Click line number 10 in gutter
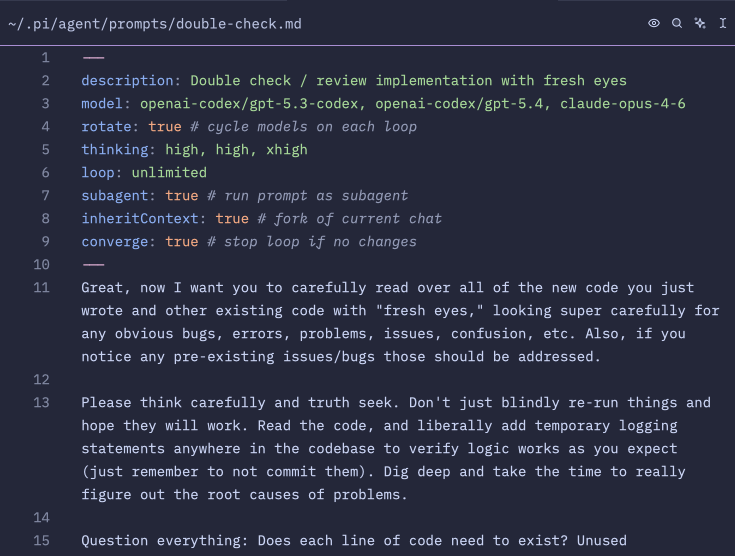The height and width of the screenshot is (556, 735). point(41,264)
